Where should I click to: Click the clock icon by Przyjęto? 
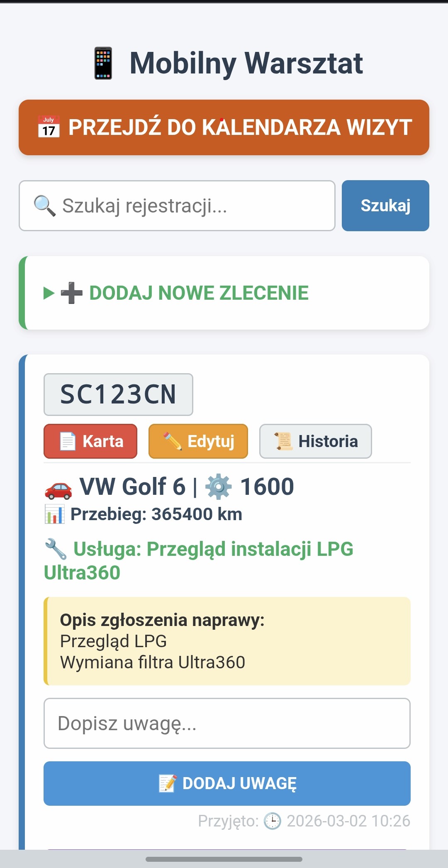[x=273, y=821]
